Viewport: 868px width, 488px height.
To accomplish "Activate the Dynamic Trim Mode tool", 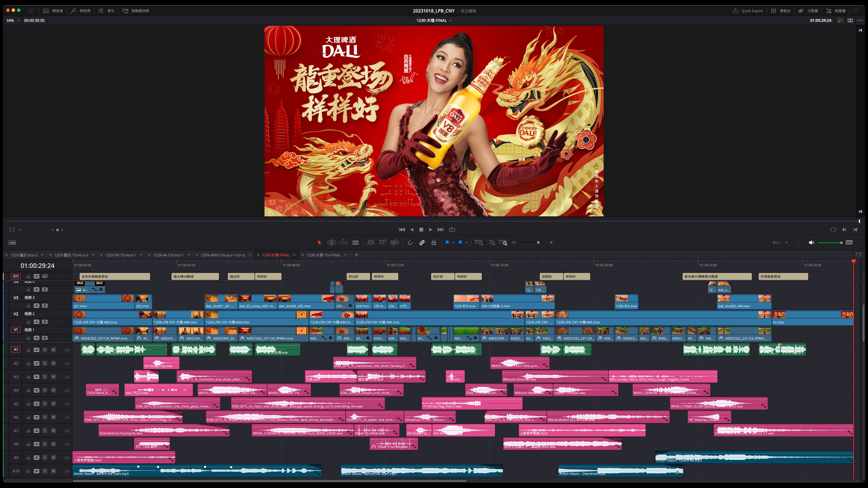I will click(344, 242).
